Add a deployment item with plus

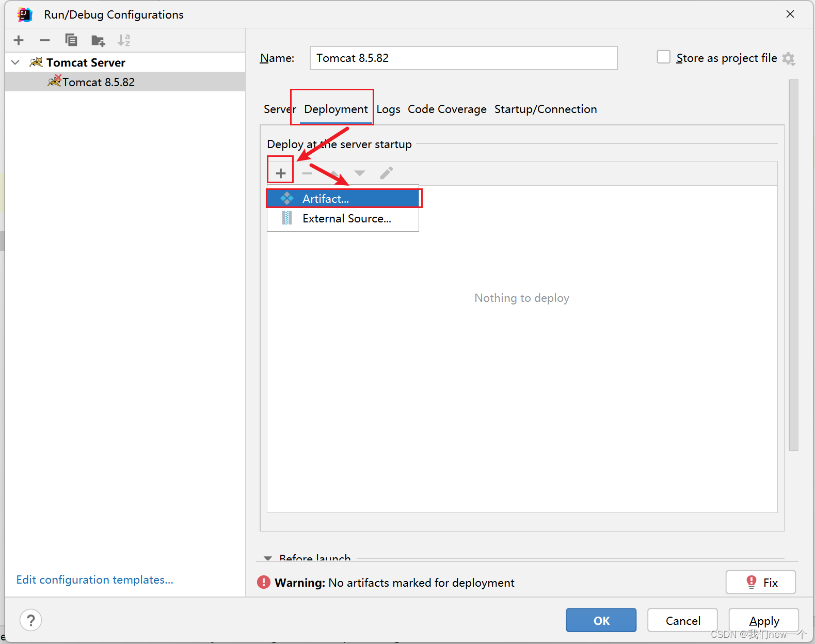[280, 173]
